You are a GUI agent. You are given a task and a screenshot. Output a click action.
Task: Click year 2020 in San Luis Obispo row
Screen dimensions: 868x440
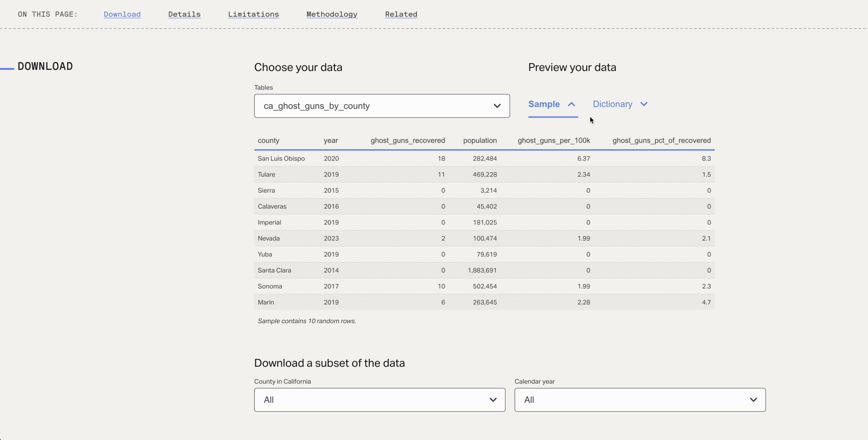point(331,159)
